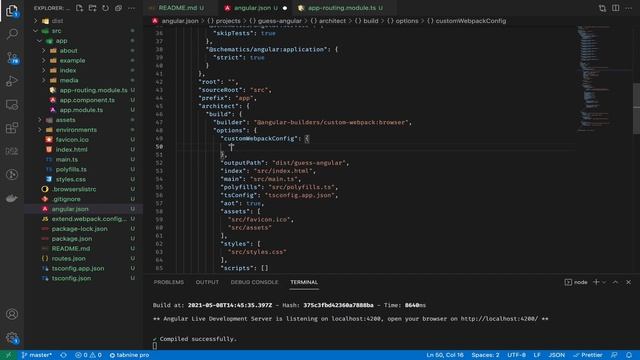640x360 pixels.
Task: Switch to angular.json editor tab
Action: point(256,8)
